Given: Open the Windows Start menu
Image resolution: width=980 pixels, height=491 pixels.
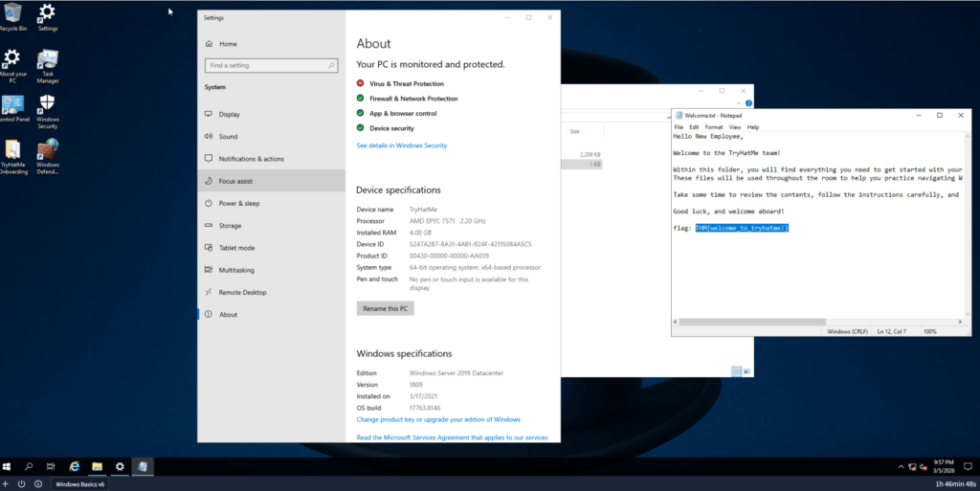Looking at the screenshot, I should click(x=9, y=466).
